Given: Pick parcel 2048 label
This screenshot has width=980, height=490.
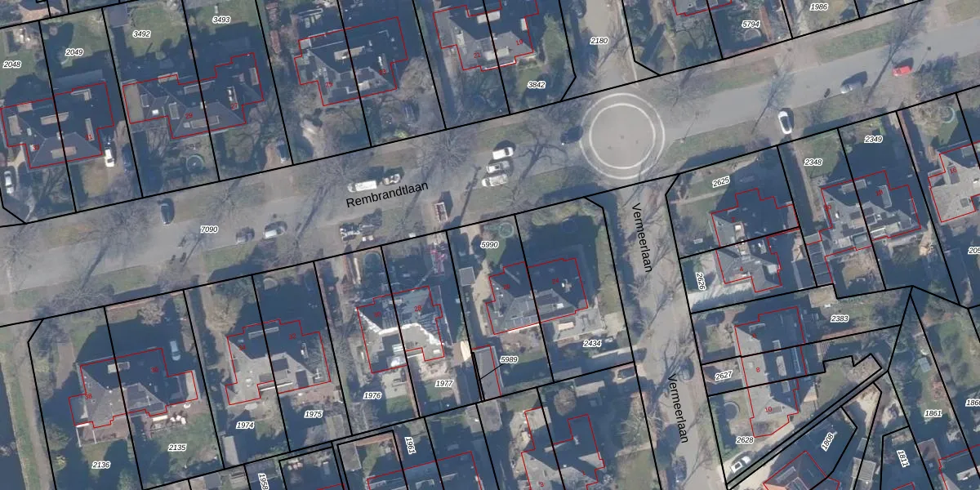Looking at the screenshot, I should [x=12, y=64].
